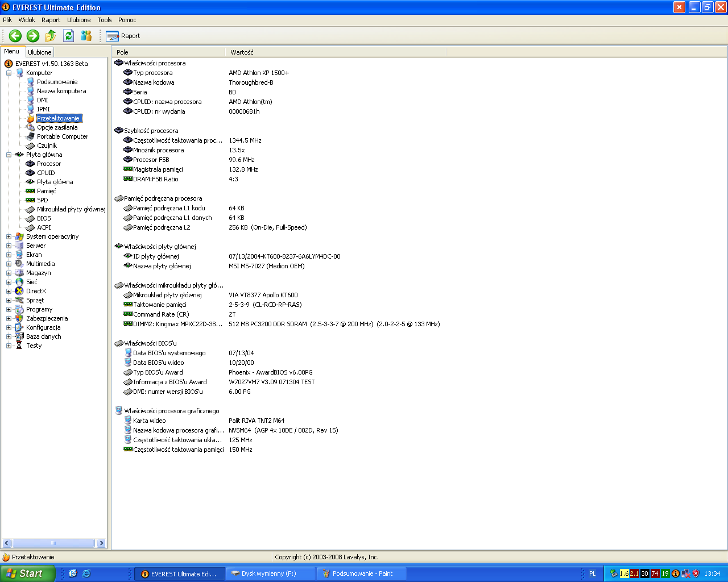Open the Widok menu

coord(27,20)
